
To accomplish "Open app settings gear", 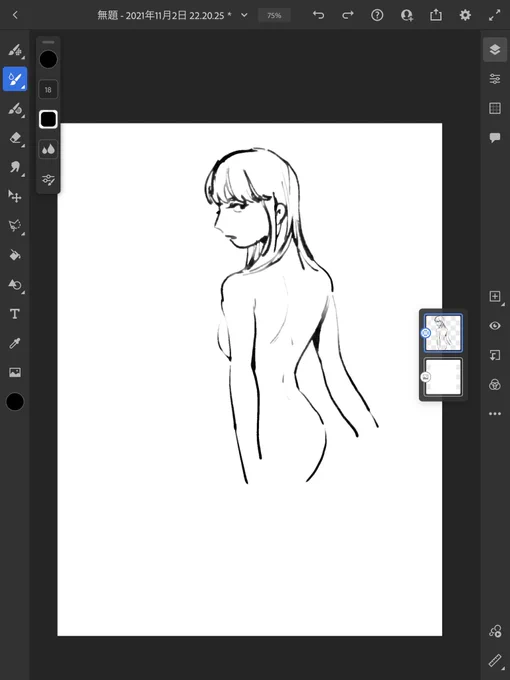I will click(x=465, y=15).
